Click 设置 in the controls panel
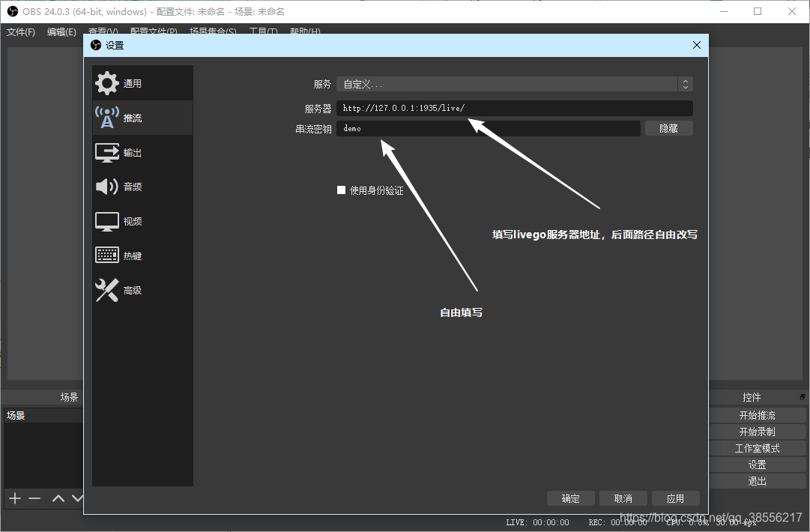Image resolution: width=810 pixels, height=532 pixels. point(758,465)
